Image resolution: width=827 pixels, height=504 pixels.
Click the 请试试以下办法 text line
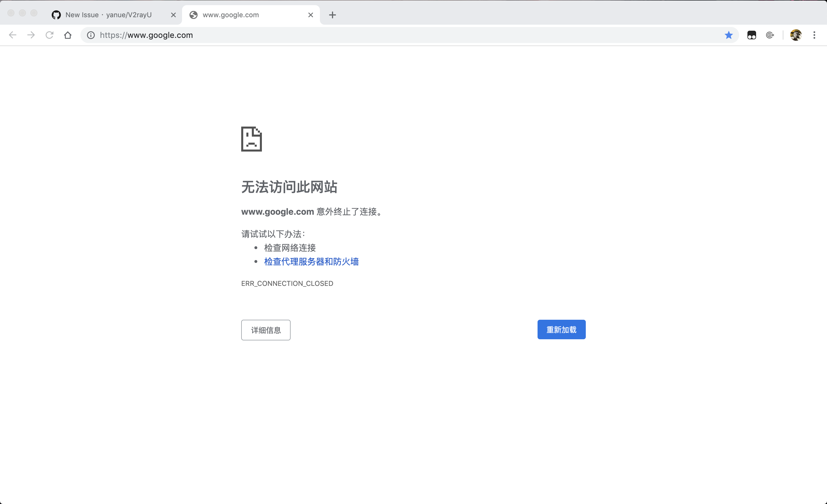tap(273, 234)
